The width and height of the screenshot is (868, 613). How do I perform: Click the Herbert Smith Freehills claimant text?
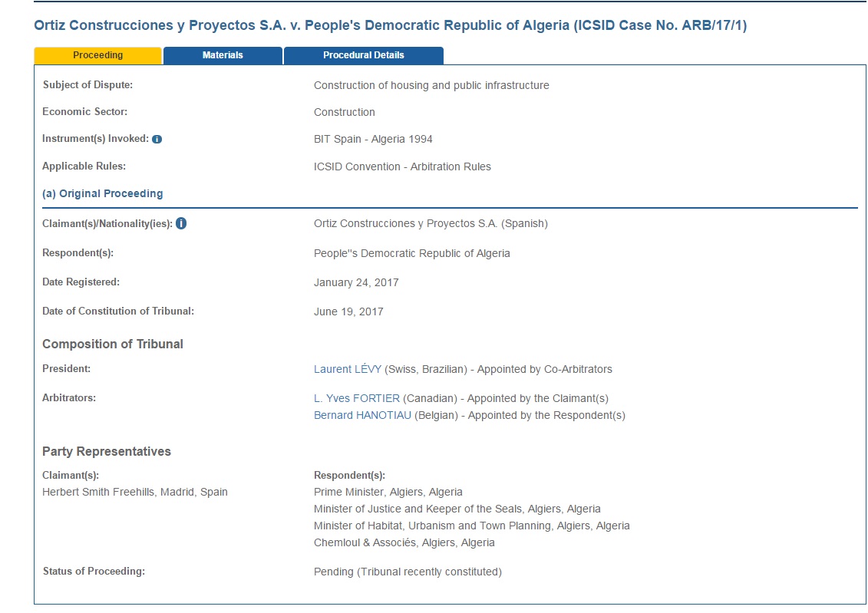(134, 492)
